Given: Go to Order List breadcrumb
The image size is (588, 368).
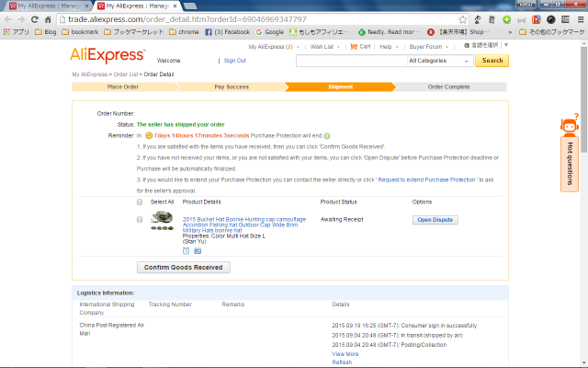Looking at the screenshot, I should click(x=126, y=75).
